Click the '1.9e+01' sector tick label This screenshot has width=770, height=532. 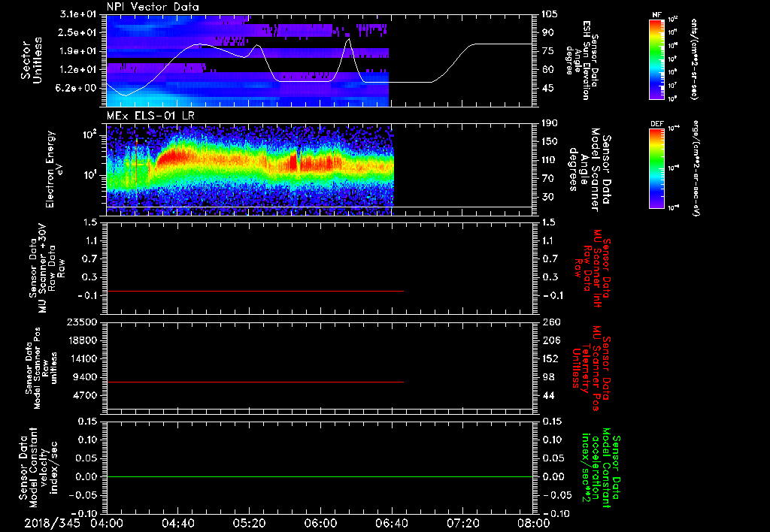(x=78, y=51)
